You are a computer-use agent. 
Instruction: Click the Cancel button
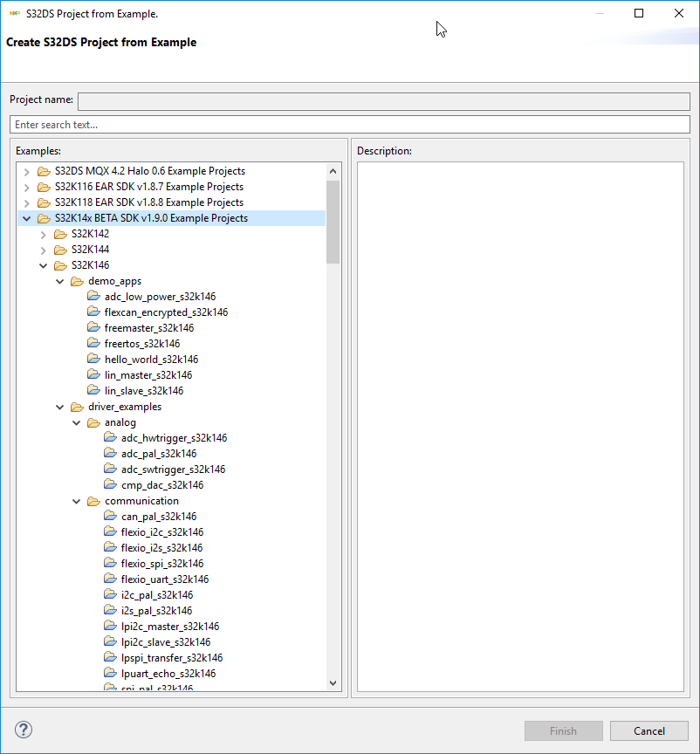click(649, 731)
